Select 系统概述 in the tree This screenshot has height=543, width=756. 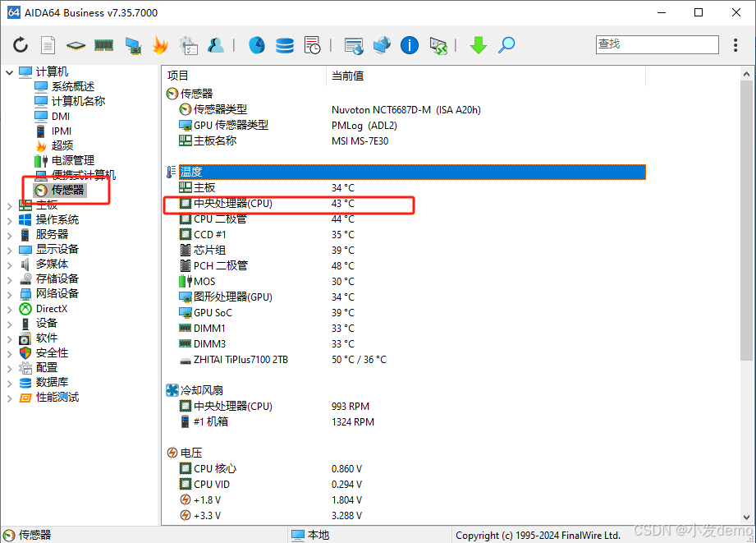[73, 86]
